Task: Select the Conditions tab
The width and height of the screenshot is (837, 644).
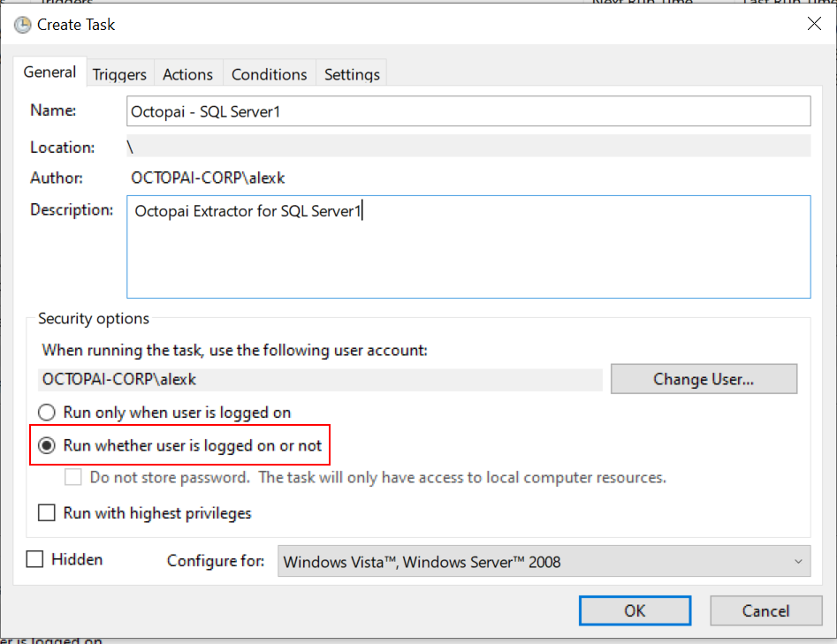Action: [269, 75]
